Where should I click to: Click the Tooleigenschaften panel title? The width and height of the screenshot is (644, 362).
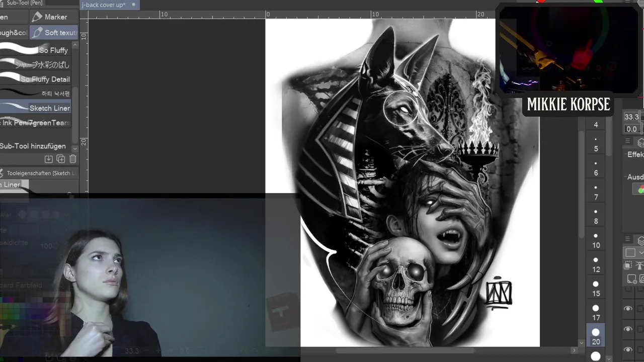click(42, 173)
